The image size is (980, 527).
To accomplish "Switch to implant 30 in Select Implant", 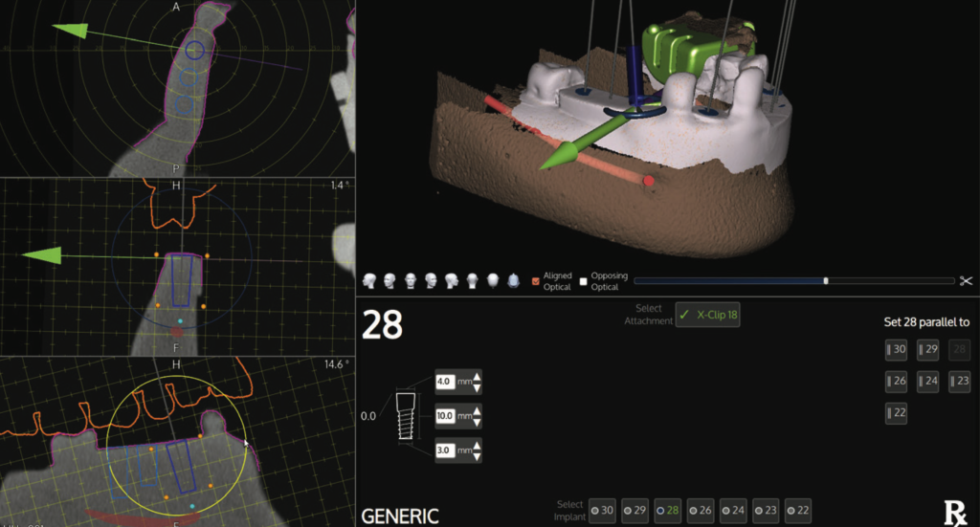I will coord(602,511).
